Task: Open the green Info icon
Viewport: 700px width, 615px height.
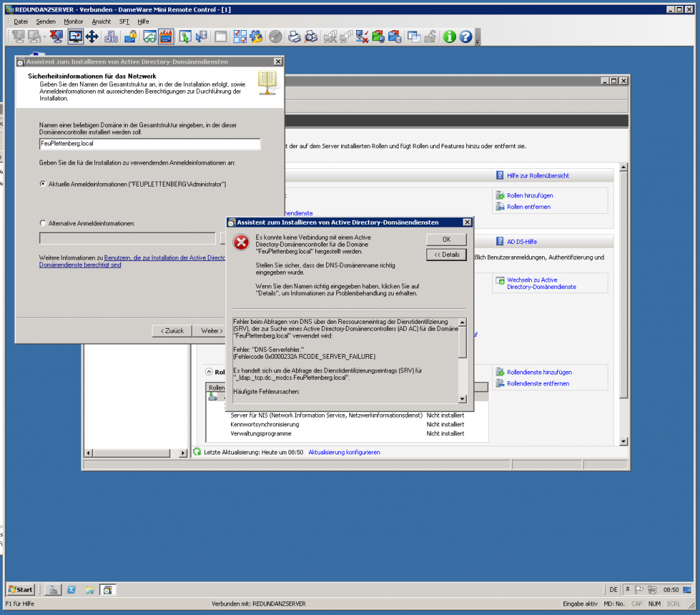Action: pyautogui.click(x=450, y=37)
